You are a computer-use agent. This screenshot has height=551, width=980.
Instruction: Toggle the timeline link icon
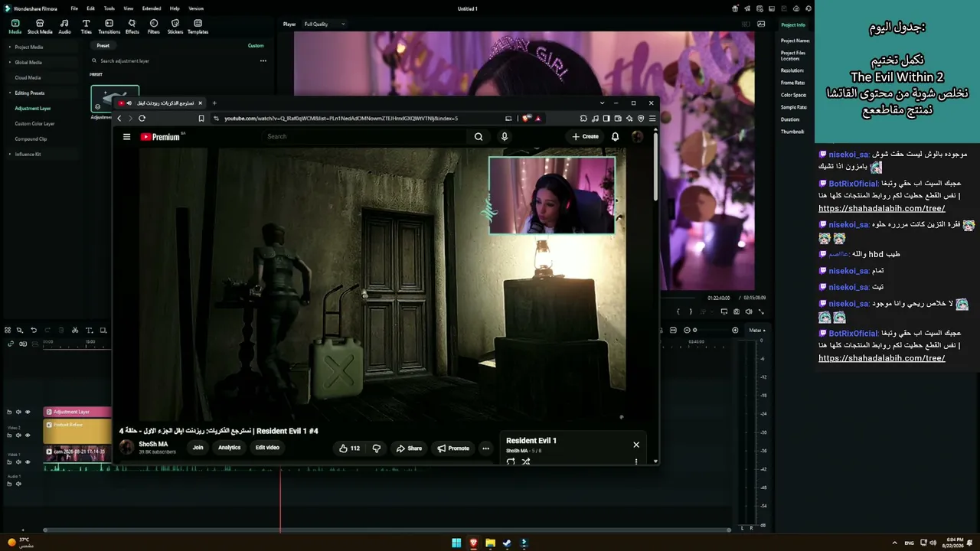pos(10,344)
